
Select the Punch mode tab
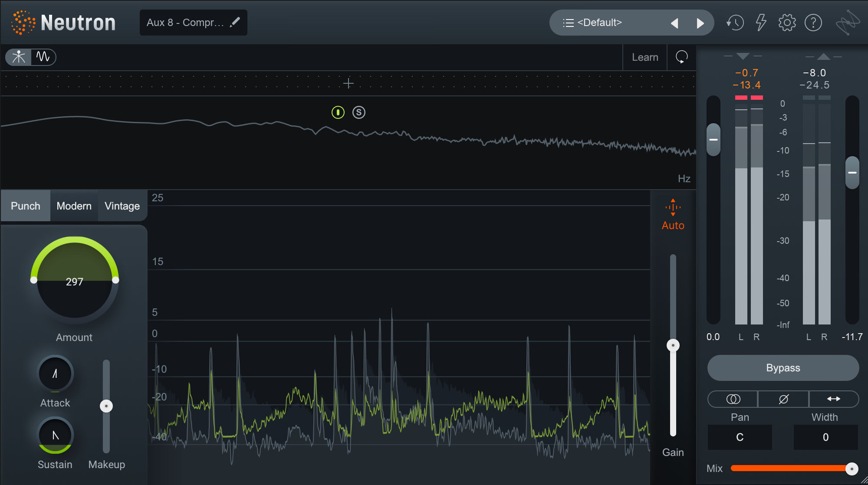26,206
